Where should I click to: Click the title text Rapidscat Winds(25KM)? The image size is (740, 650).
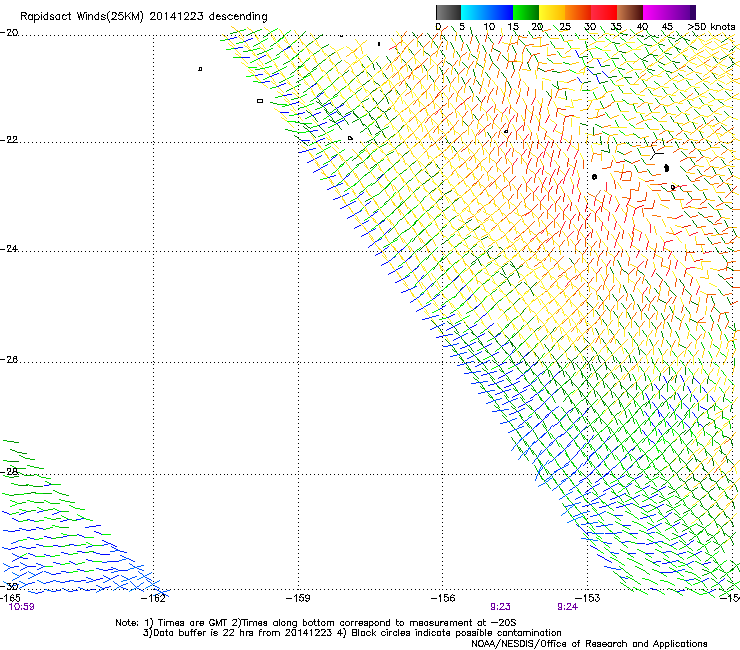coord(81,17)
